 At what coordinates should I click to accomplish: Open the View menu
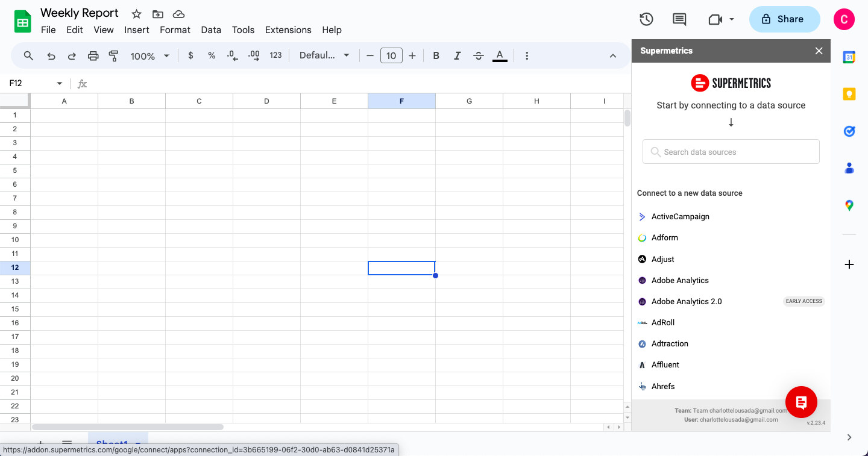click(x=104, y=30)
